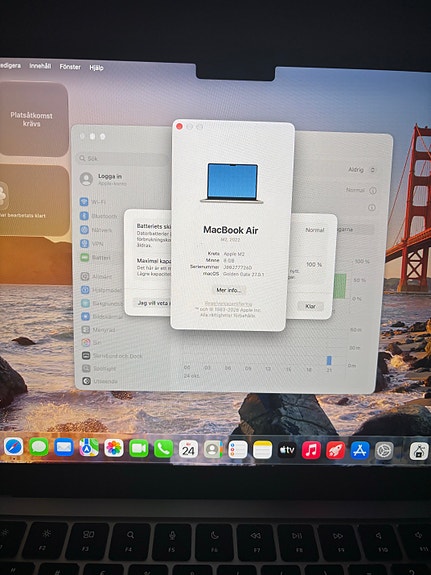This screenshot has width=431, height=575.
Task: Click the info icon next to Normal
Action: point(373,190)
